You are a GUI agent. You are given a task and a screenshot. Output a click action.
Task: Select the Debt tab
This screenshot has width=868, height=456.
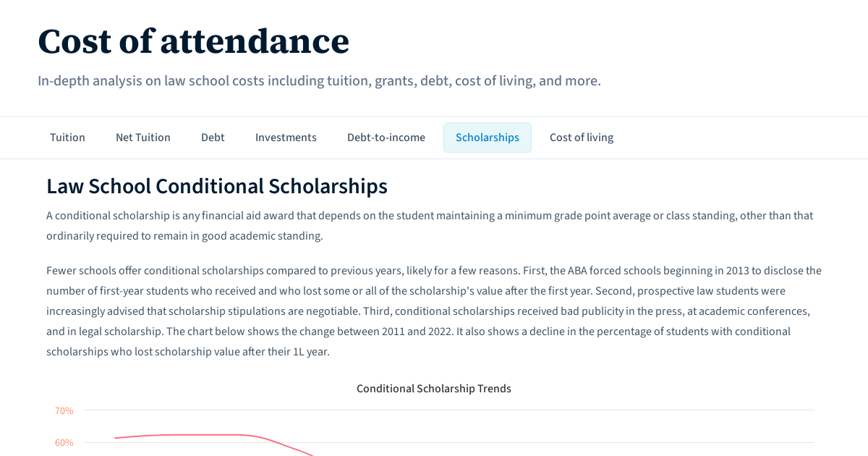coord(213,138)
